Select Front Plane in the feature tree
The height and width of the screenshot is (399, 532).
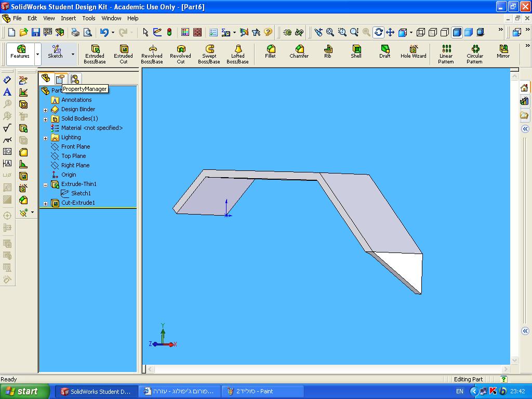(75, 147)
